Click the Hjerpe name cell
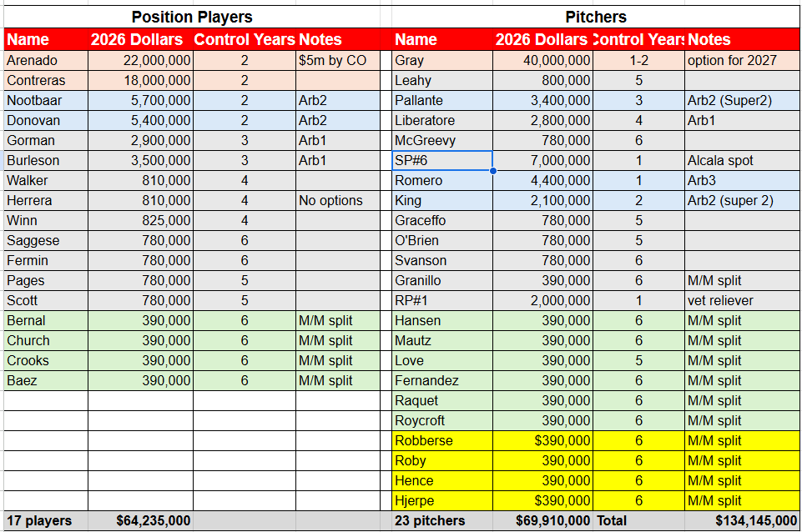The image size is (802, 532). tap(441, 500)
